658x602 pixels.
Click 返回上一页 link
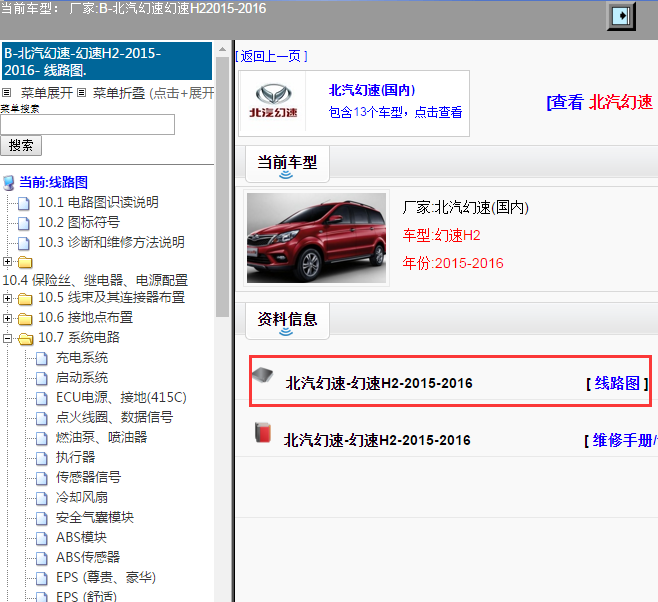[272, 56]
